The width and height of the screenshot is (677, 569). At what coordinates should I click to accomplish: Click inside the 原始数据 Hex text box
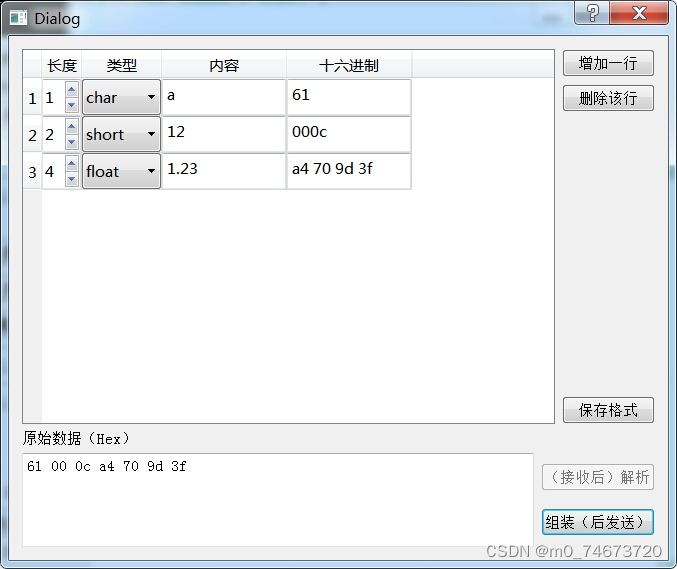pos(278,500)
